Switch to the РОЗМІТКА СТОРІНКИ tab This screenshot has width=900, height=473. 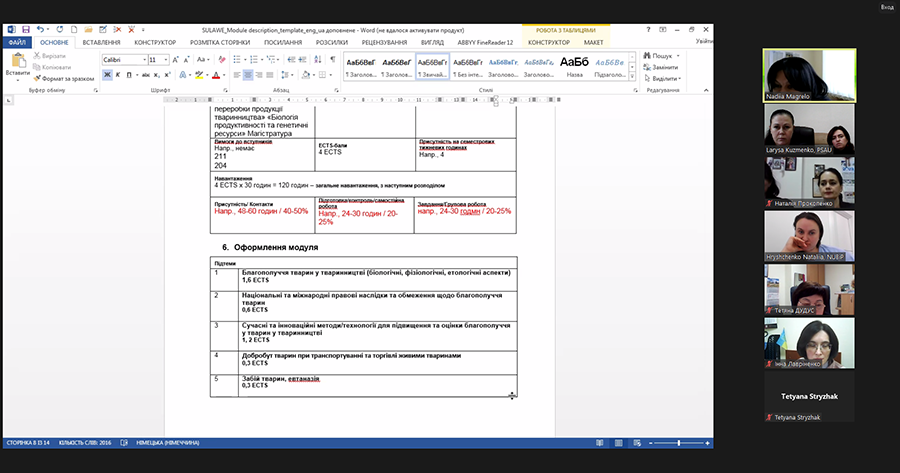click(x=220, y=42)
